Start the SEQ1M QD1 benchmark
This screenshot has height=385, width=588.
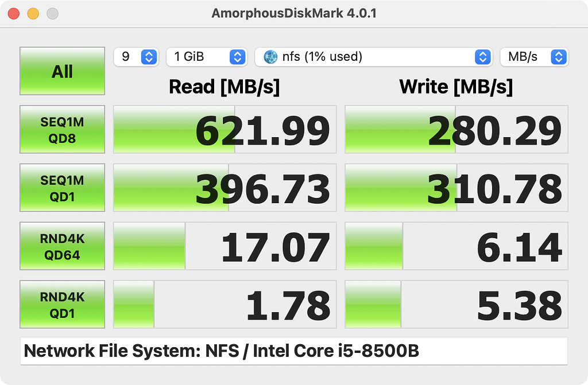pyautogui.click(x=62, y=188)
